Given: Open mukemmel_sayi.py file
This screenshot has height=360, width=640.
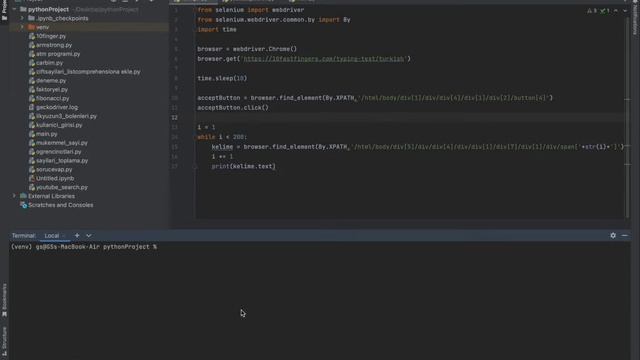Looking at the screenshot, I should (x=62, y=143).
